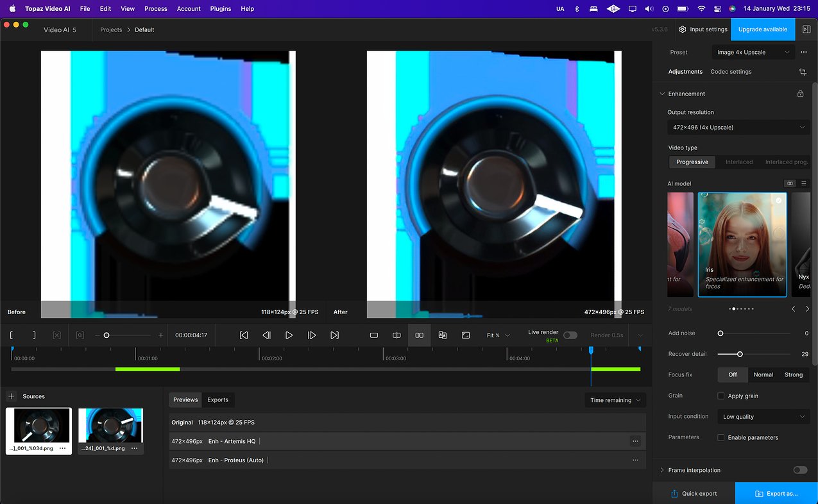Adjust the Recover detail slider handle
Image resolution: width=818 pixels, height=504 pixels.
740,354
